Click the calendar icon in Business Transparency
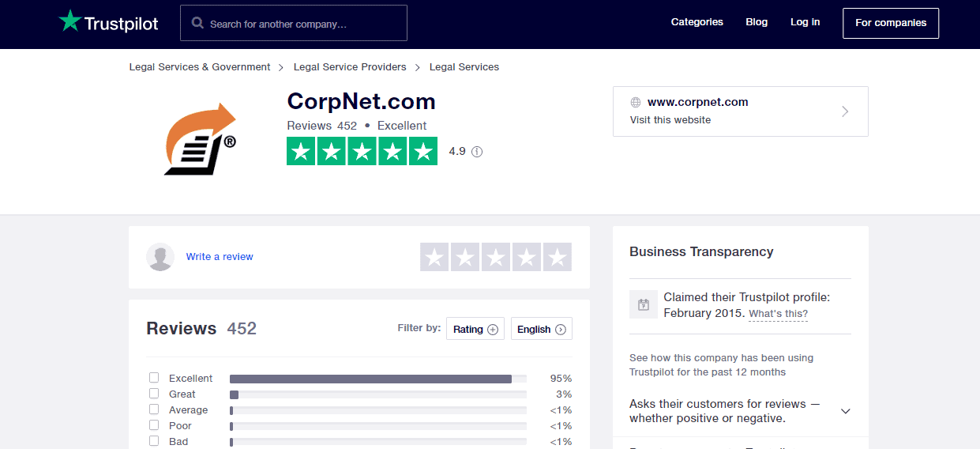 pyautogui.click(x=644, y=304)
